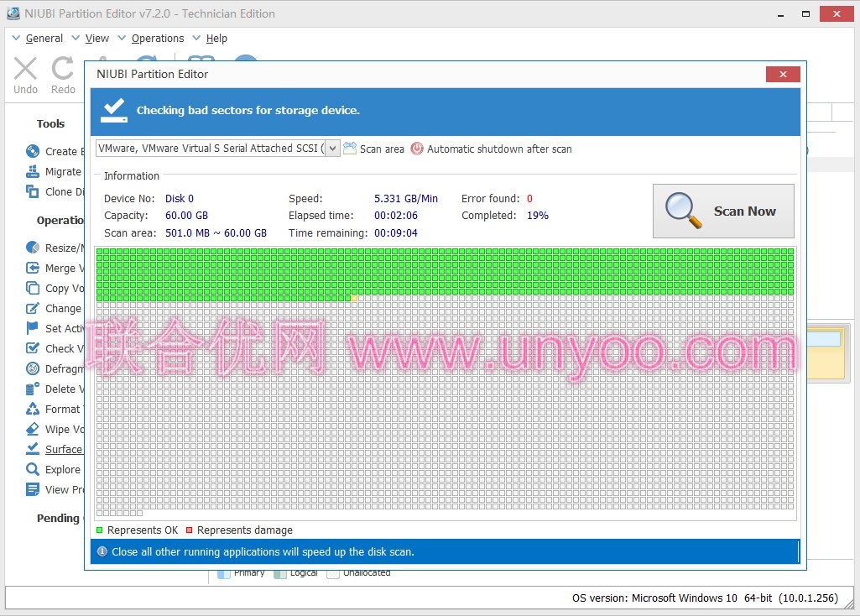Click the Delete Volume icon
Image resolution: width=860 pixels, height=616 pixels.
point(33,389)
